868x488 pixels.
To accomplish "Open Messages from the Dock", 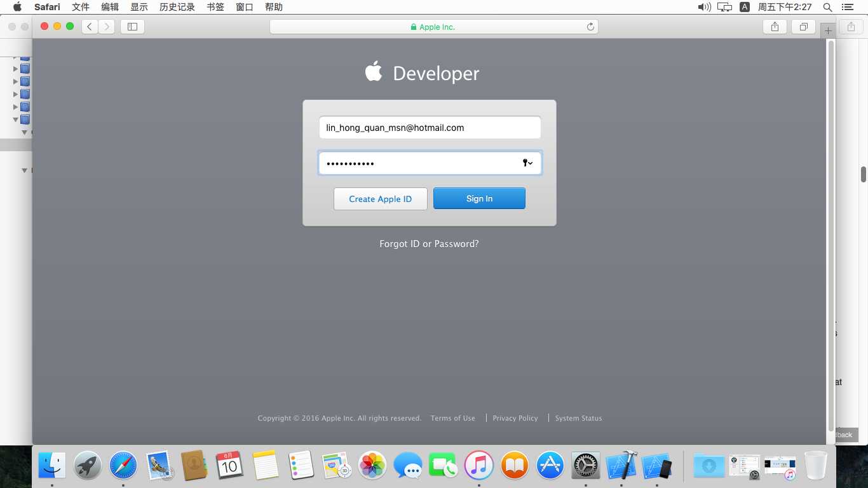I will 408,466.
